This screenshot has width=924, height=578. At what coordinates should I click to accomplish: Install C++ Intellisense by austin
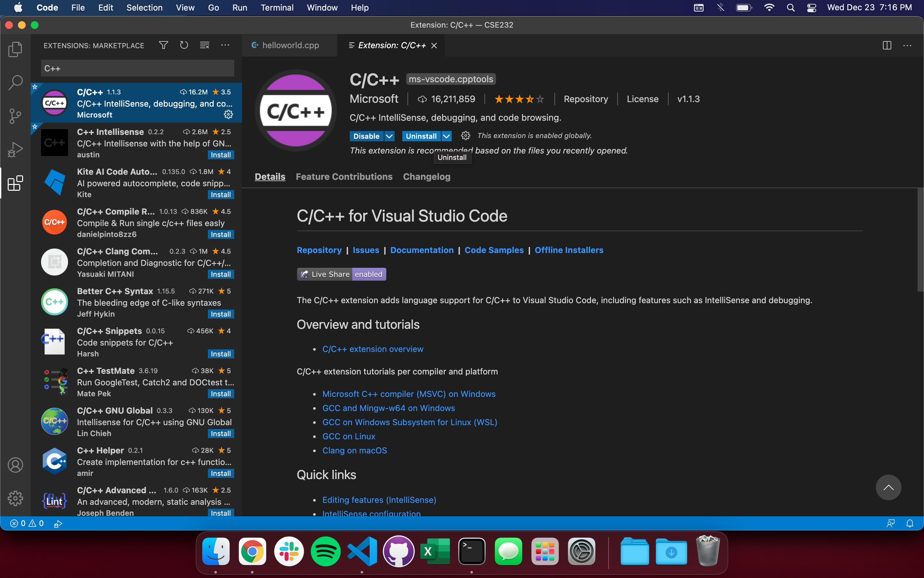[221, 155]
